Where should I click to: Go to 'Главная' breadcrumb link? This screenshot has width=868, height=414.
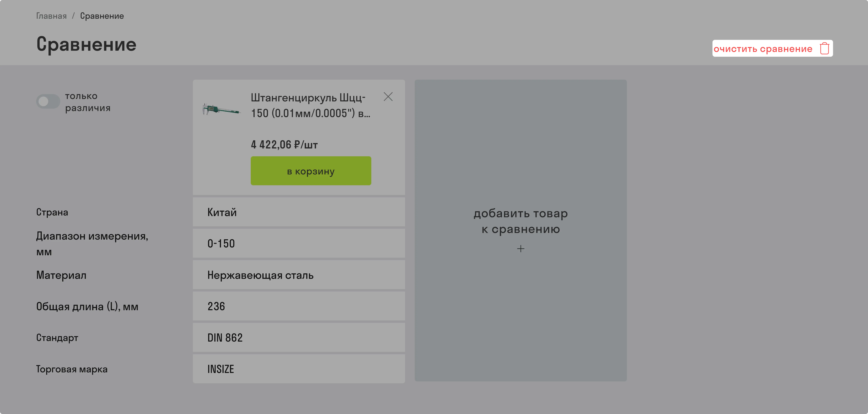[51, 16]
